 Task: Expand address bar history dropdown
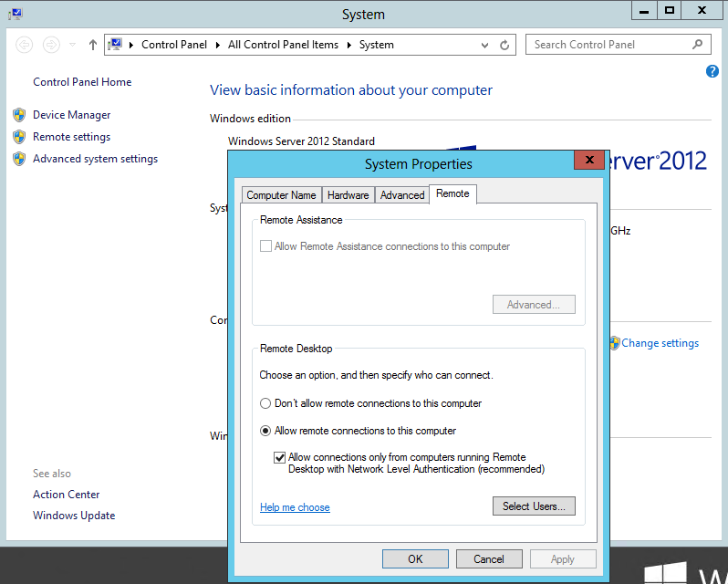(x=484, y=45)
